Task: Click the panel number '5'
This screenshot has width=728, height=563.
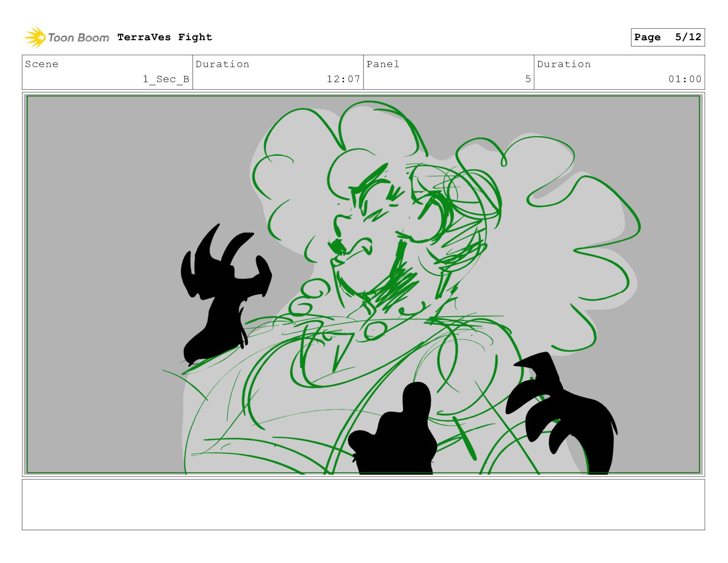Action: (528, 79)
